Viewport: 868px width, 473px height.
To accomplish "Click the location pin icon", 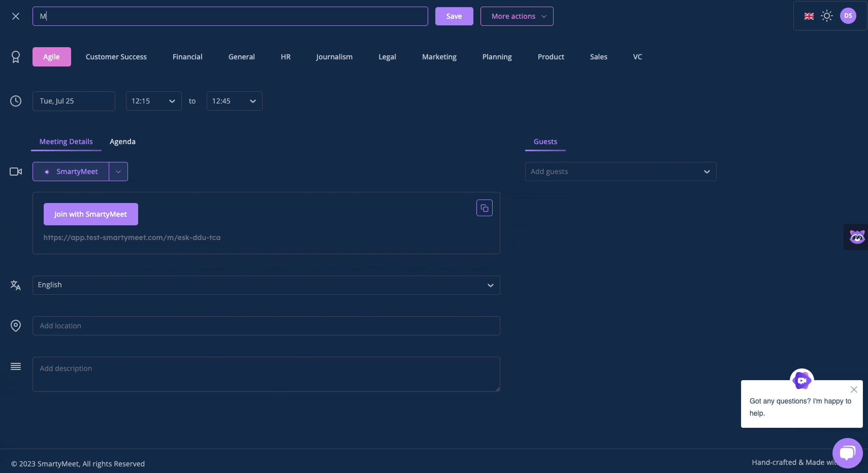I will (16, 326).
